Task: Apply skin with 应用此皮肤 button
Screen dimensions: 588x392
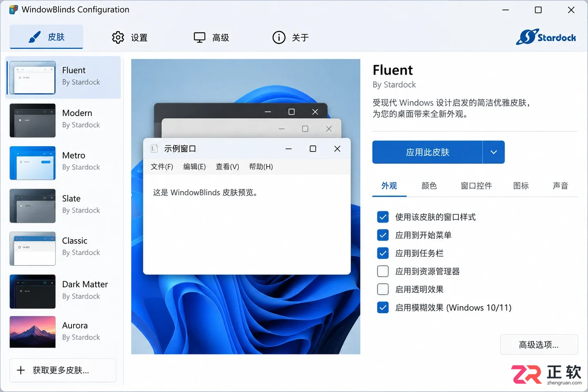Action: pyautogui.click(x=428, y=152)
